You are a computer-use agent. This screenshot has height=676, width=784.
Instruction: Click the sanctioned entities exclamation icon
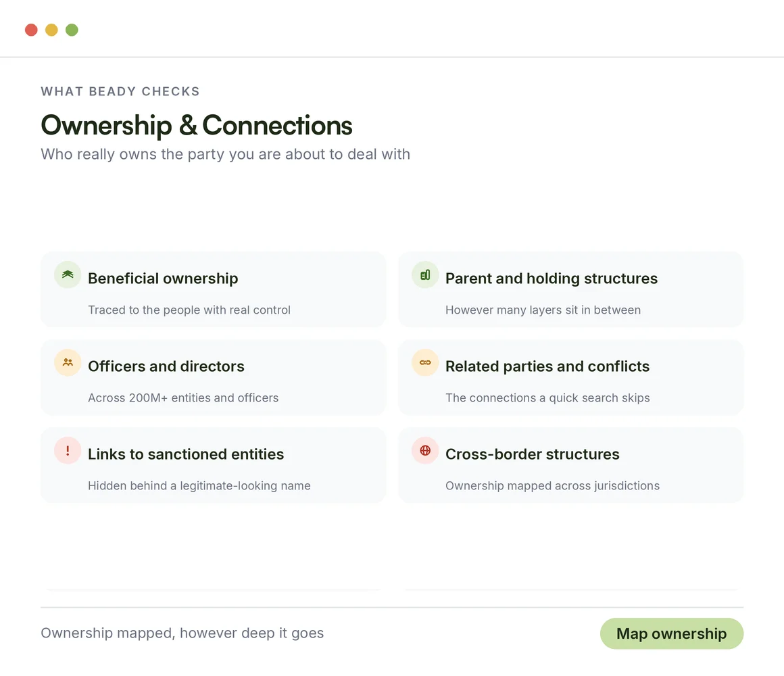tap(68, 450)
